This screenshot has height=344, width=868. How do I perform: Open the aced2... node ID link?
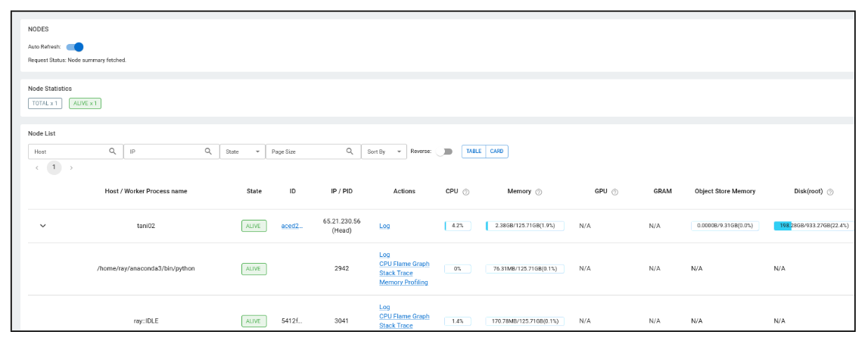tap(292, 226)
